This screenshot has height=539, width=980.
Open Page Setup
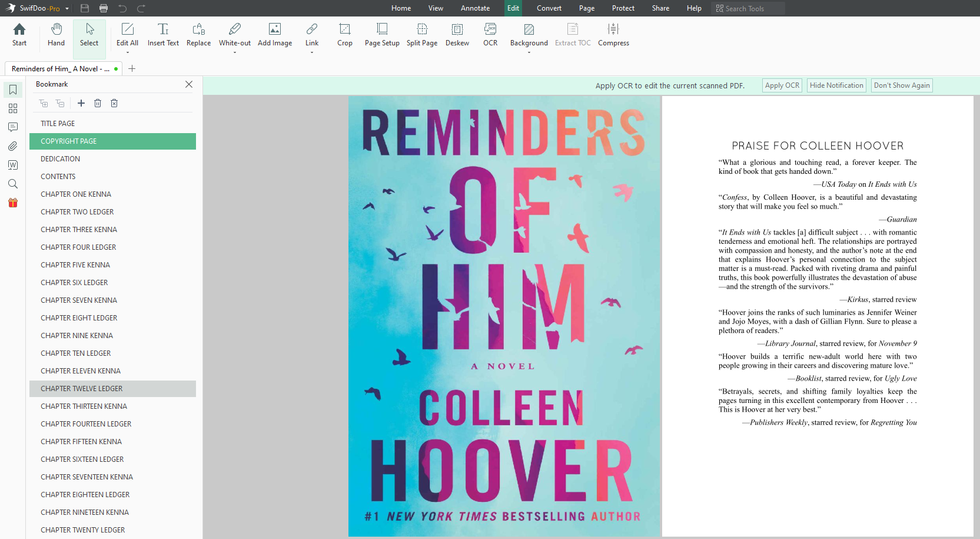coord(382,35)
